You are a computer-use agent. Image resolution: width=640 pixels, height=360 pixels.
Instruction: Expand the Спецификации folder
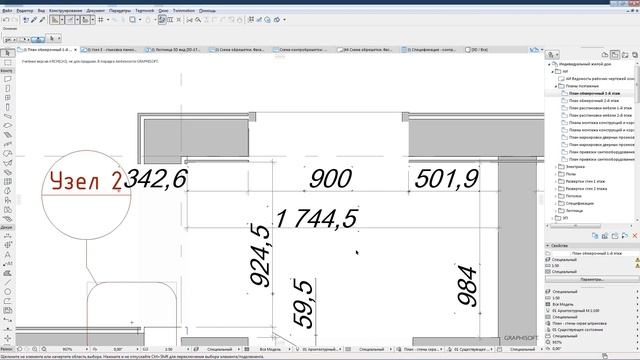556,203
